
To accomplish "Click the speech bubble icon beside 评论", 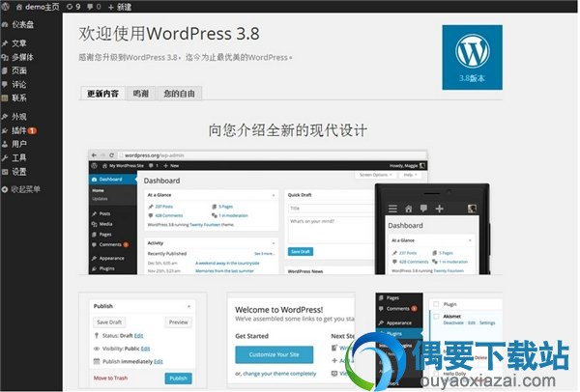I will (x=5, y=84).
